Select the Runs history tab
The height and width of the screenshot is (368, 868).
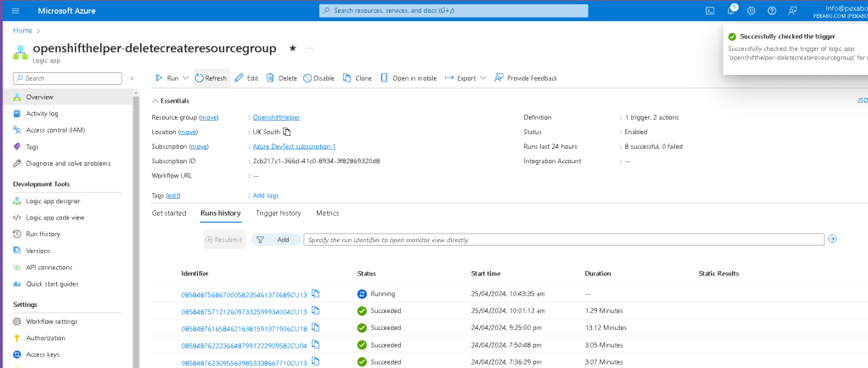click(220, 213)
